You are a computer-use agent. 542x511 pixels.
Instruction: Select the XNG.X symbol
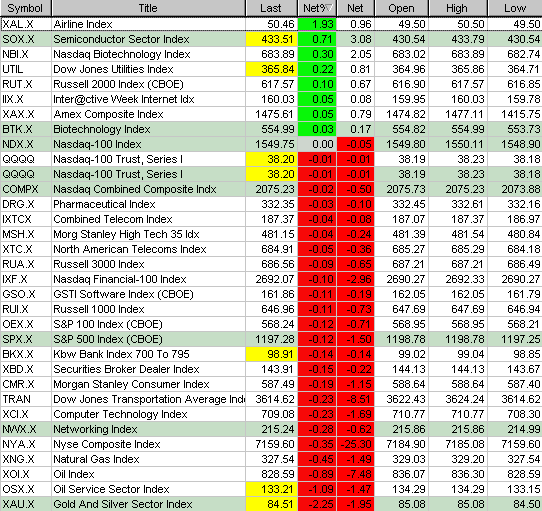pyautogui.click(x=18, y=459)
